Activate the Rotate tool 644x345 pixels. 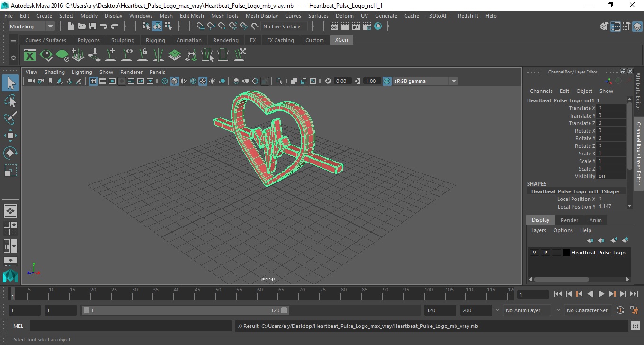[10, 153]
